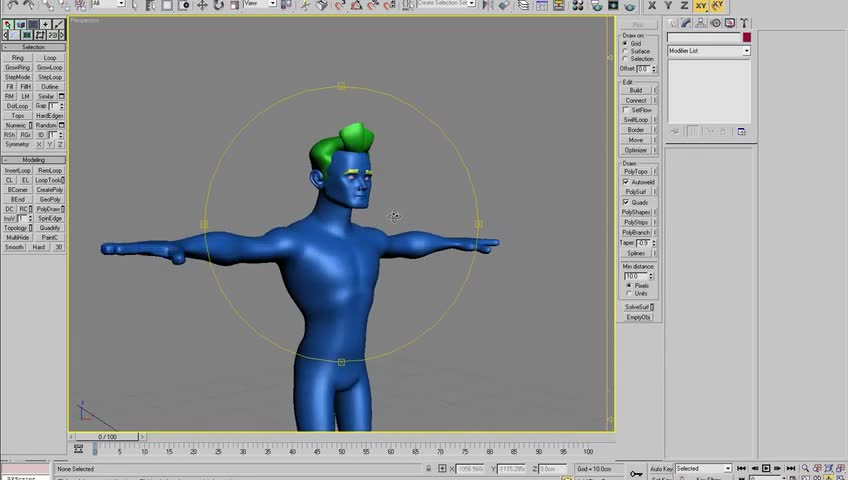
Task: Open the Display panel icon
Action: coord(730,23)
